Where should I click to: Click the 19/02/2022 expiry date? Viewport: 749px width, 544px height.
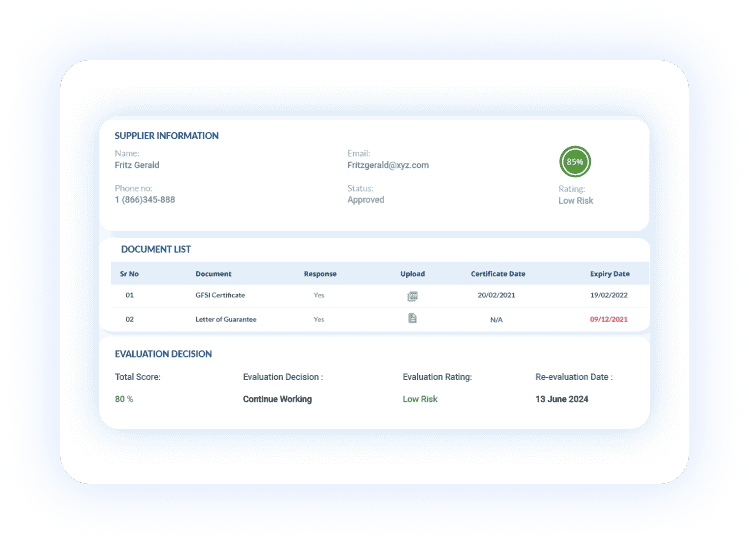coord(609,295)
